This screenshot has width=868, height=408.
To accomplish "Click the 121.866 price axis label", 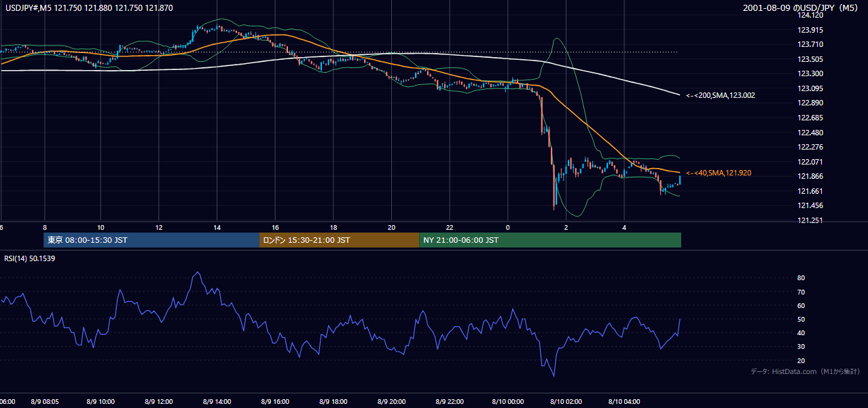I will 811,176.
